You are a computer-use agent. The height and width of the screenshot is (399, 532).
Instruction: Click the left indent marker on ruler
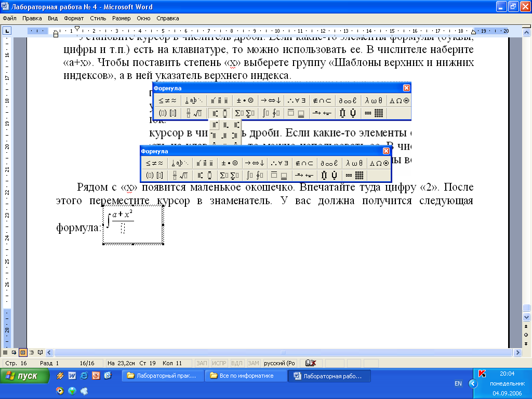click(x=56, y=34)
